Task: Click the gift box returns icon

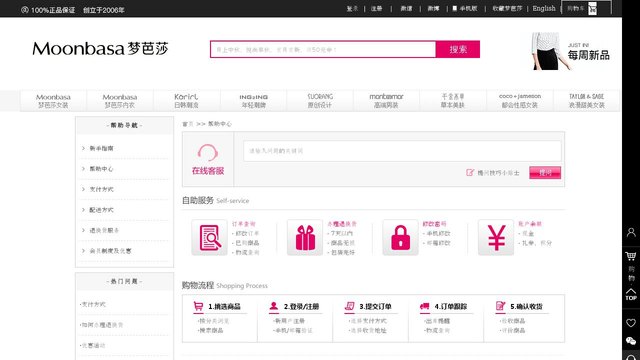Action: (x=305, y=238)
